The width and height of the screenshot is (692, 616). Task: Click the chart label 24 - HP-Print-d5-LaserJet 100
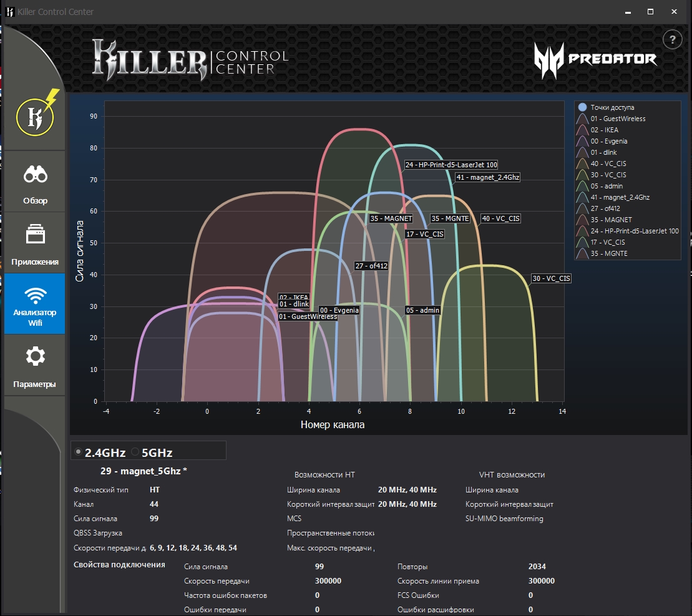point(451,165)
